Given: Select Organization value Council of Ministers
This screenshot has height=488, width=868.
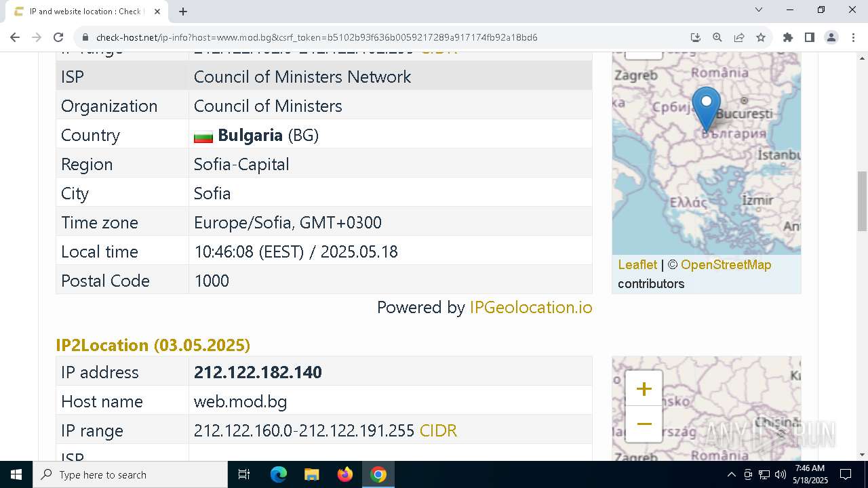Looking at the screenshot, I should pyautogui.click(x=268, y=106).
